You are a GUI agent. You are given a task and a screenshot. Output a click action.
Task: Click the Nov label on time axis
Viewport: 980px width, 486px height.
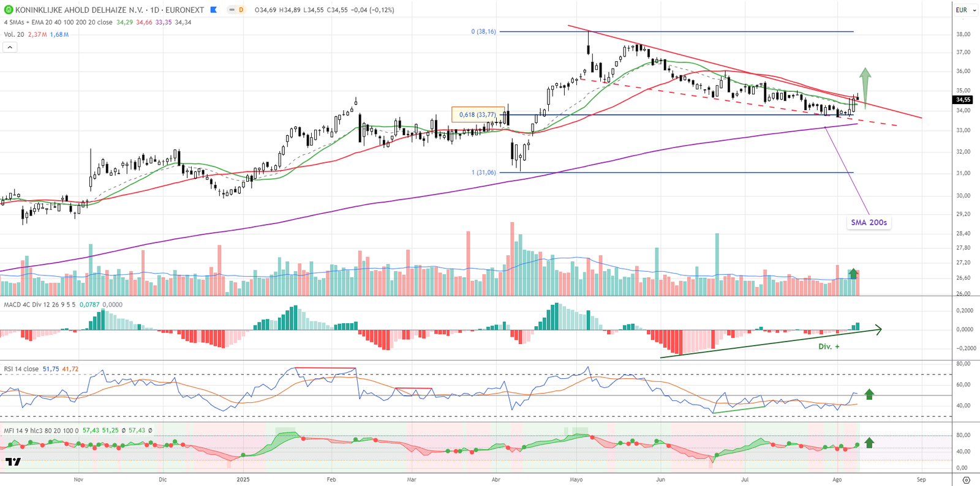tap(78, 479)
